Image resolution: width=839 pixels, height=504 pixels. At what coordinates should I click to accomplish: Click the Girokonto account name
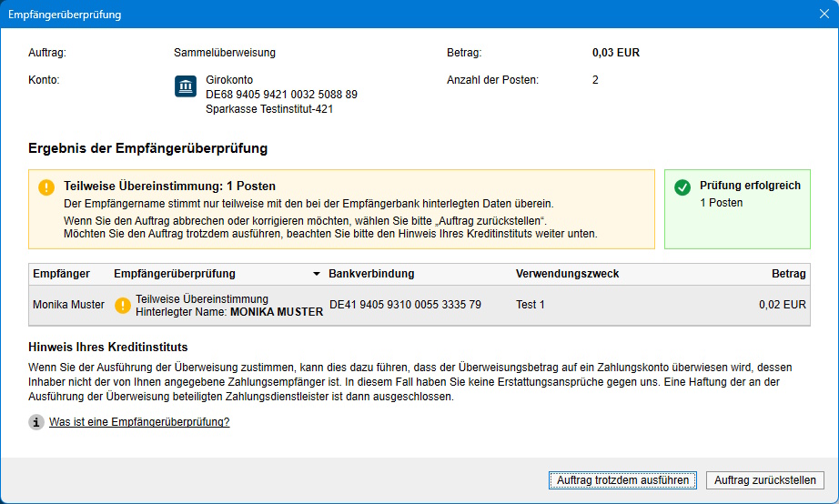229,80
